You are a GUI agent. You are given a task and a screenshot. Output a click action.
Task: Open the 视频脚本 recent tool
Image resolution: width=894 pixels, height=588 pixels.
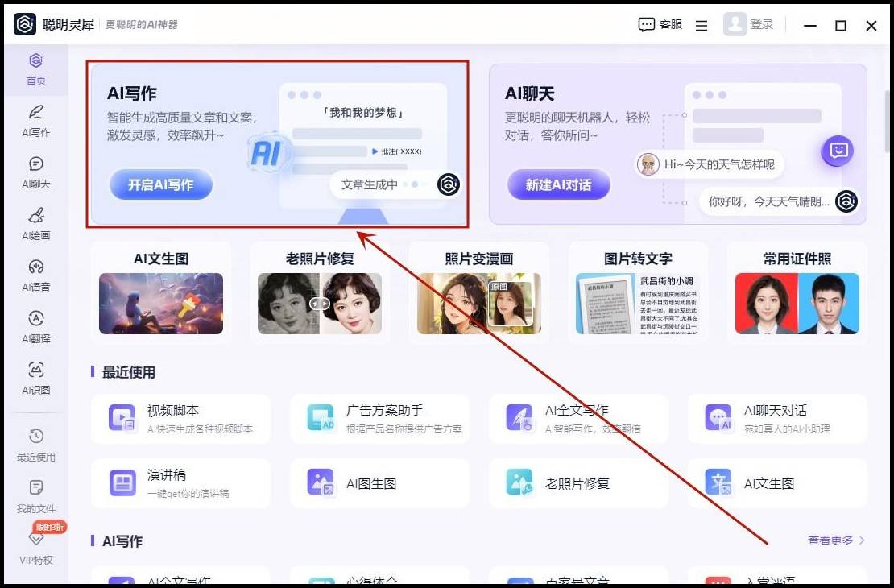[x=180, y=418]
